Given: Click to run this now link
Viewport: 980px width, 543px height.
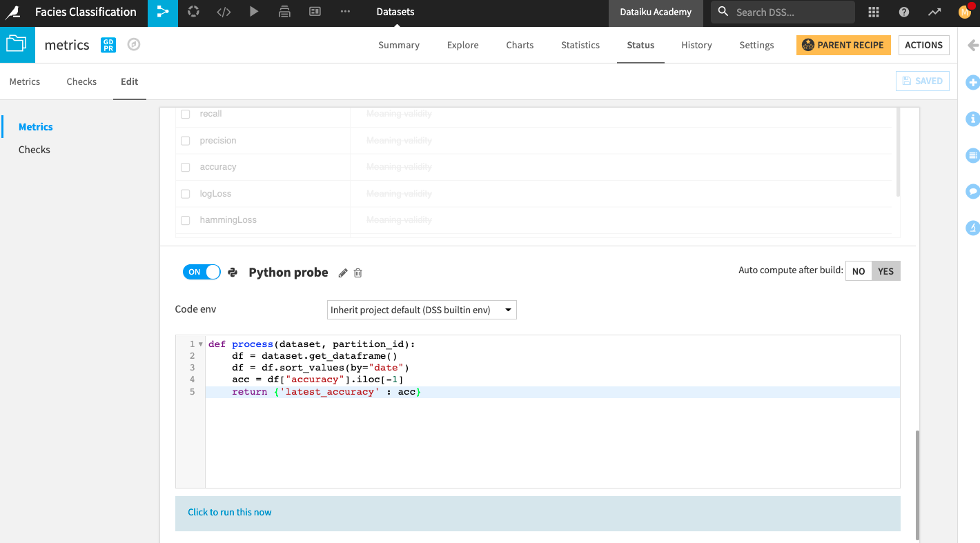Looking at the screenshot, I should (x=230, y=512).
